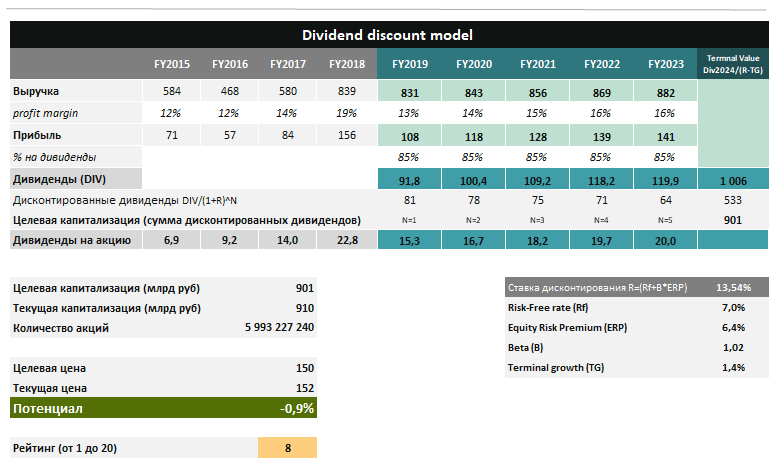The width and height of the screenshot is (782, 470).
Task: Click the Dividend discount model title bar
Action: [x=388, y=35]
